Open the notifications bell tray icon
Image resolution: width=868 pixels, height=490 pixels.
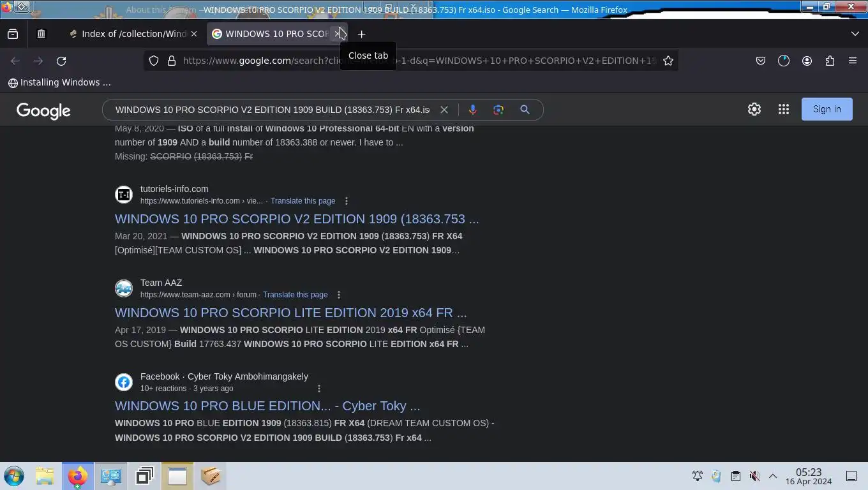coord(698,476)
